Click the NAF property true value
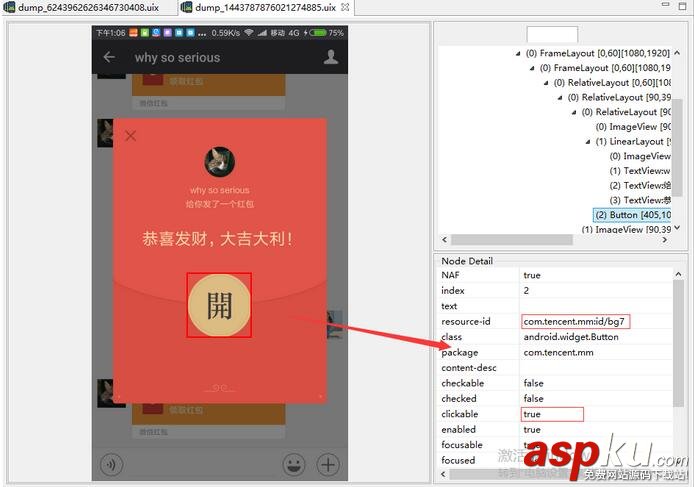 point(532,275)
